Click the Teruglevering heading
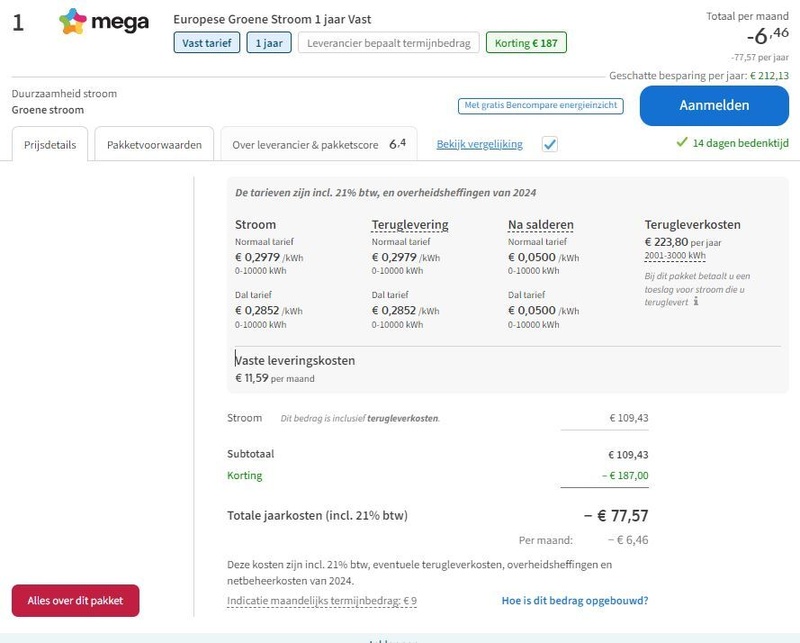 (x=410, y=225)
